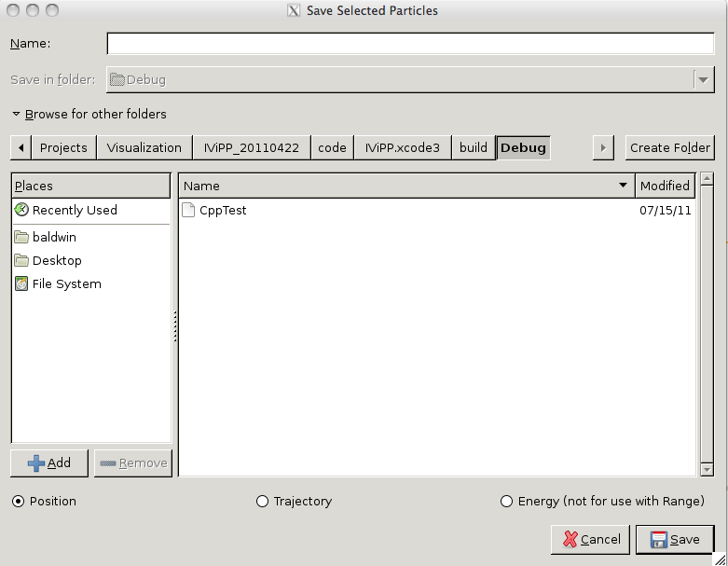Cancel the save dialog

coord(590,540)
